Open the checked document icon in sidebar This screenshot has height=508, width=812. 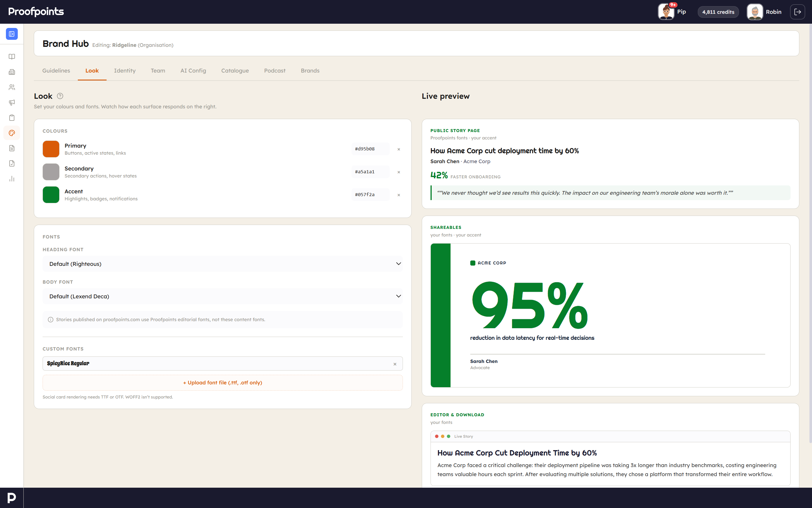click(12, 164)
